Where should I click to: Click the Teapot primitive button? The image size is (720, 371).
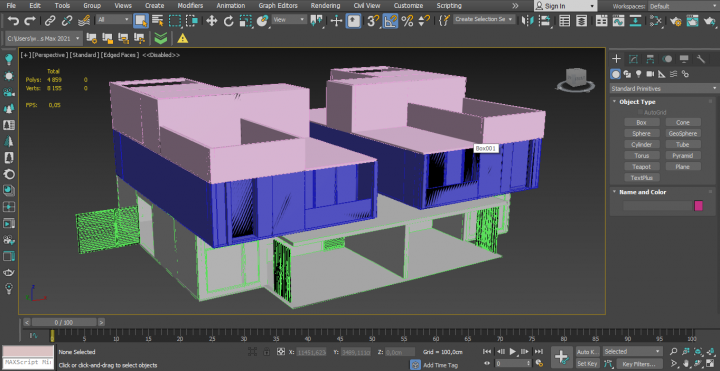[x=641, y=167]
